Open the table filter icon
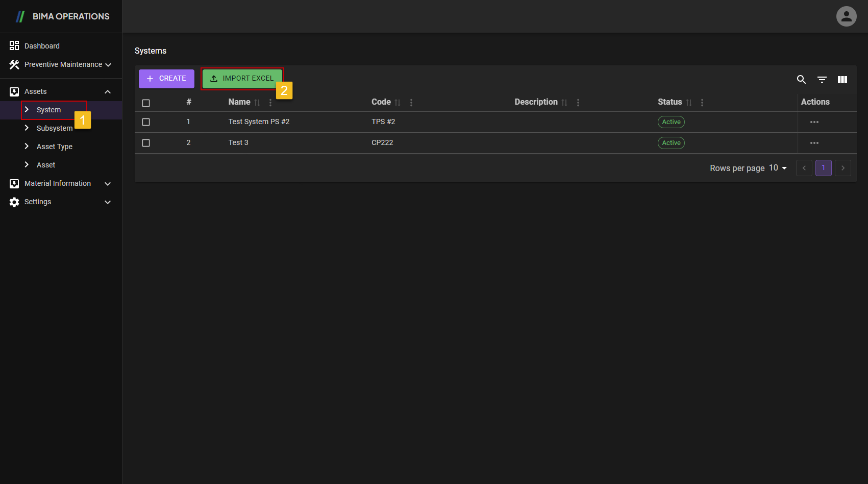This screenshot has height=484, width=868. tap(822, 80)
